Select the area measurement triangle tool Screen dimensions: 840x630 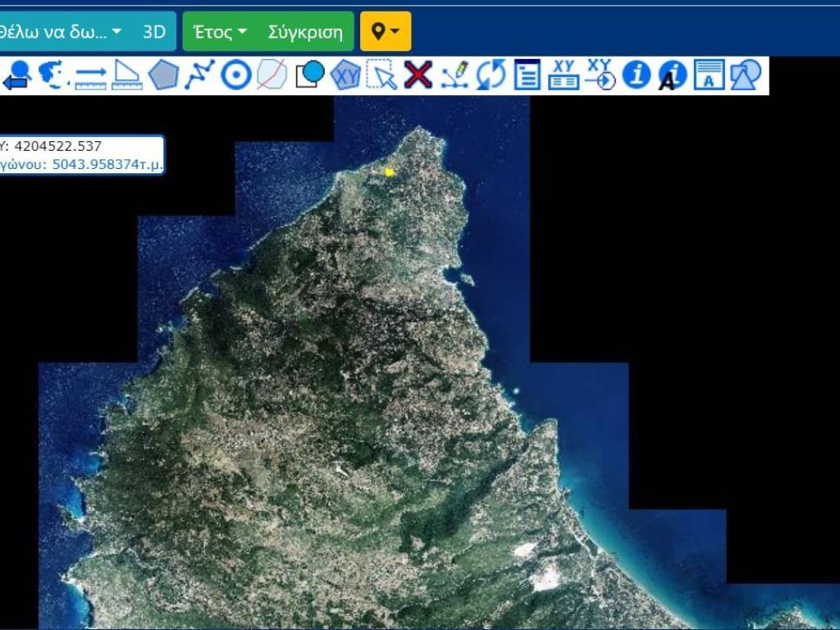[x=126, y=75]
